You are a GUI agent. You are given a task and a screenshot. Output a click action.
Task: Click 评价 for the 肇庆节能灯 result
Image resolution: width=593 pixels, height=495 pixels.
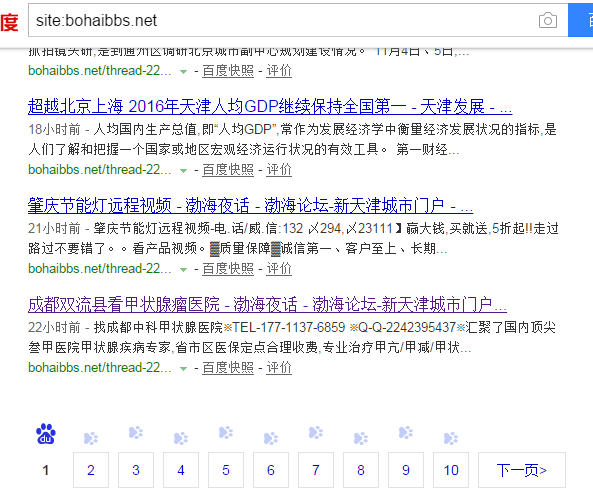(279, 269)
